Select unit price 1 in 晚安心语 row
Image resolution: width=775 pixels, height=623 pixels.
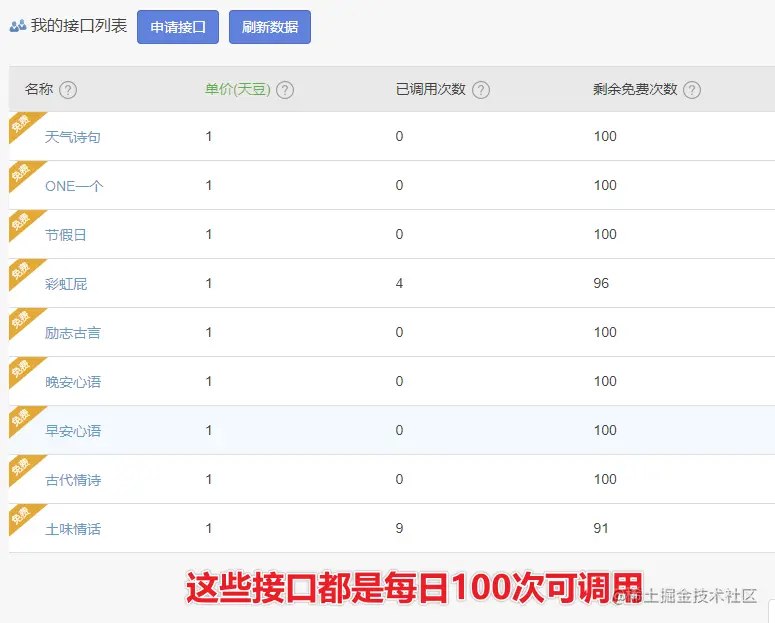[209, 381]
